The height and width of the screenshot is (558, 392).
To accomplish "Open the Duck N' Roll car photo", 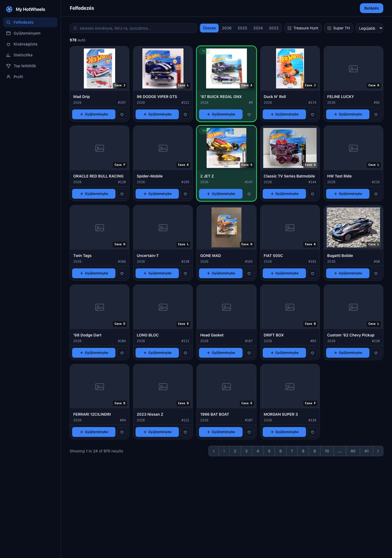I will tap(290, 69).
